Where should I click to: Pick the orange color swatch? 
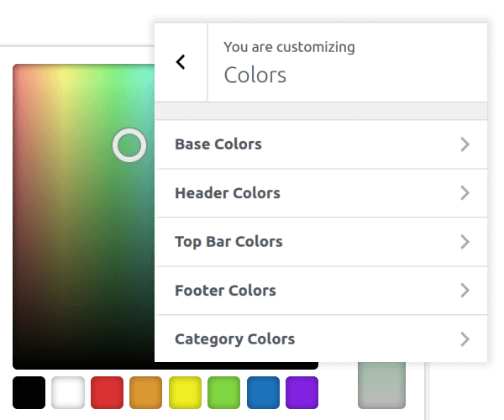146,392
